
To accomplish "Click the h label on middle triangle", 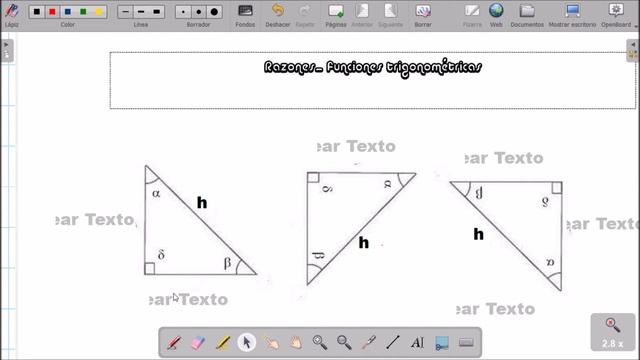I will pyautogui.click(x=364, y=243).
